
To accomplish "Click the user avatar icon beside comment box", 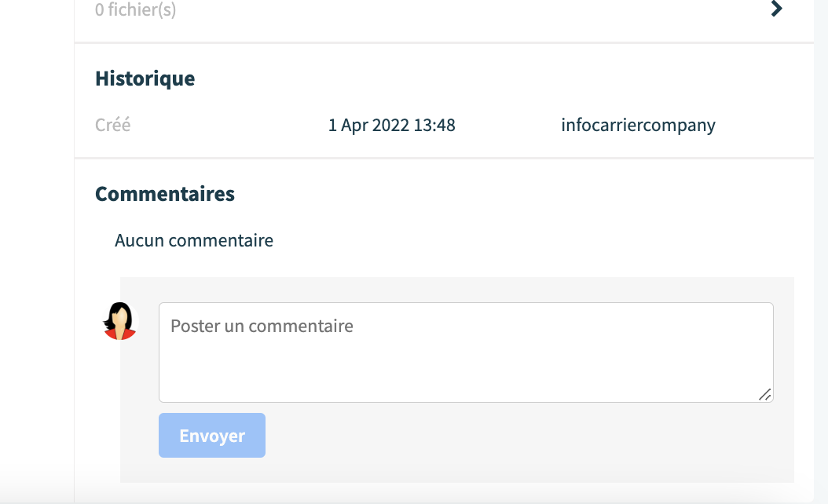I will click(x=120, y=321).
